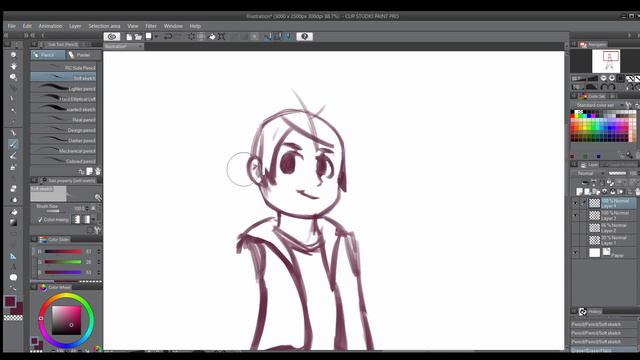The height and width of the screenshot is (360, 640).
Task: Toggle visibility of Layer 1
Action: pos(576,240)
